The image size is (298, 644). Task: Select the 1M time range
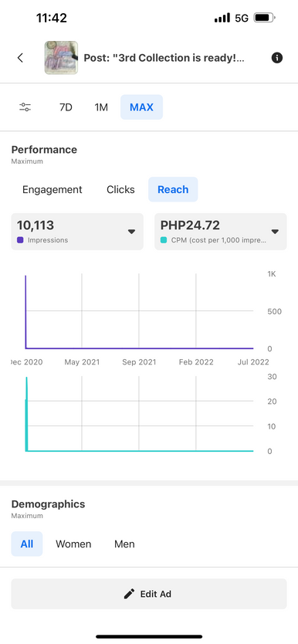pyautogui.click(x=101, y=107)
